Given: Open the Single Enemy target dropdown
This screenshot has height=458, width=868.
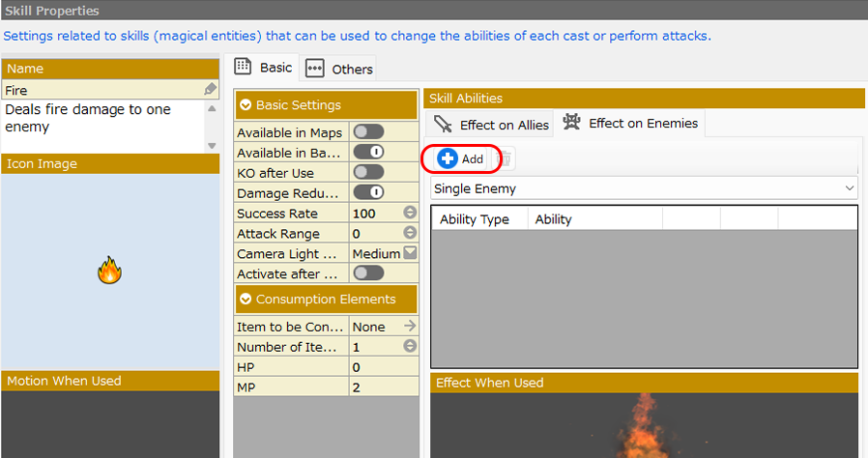Looking at the screenshot, I should pos(644,188).
